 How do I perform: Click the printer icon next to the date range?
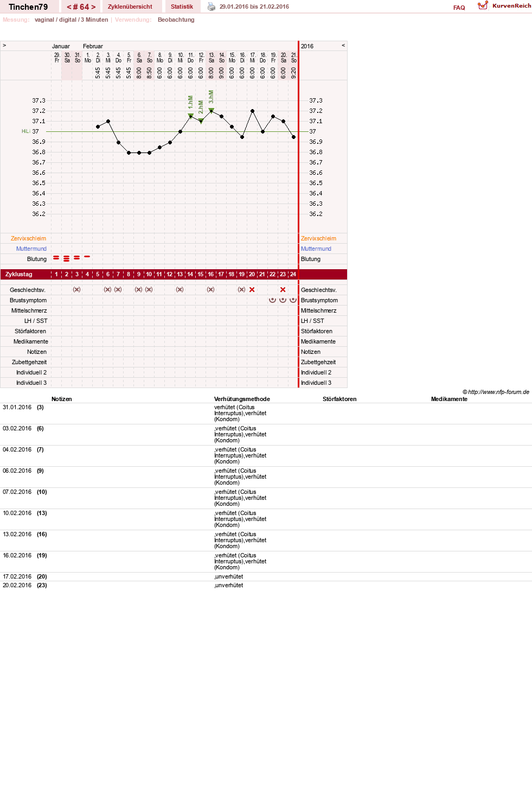tap(211, 7)
